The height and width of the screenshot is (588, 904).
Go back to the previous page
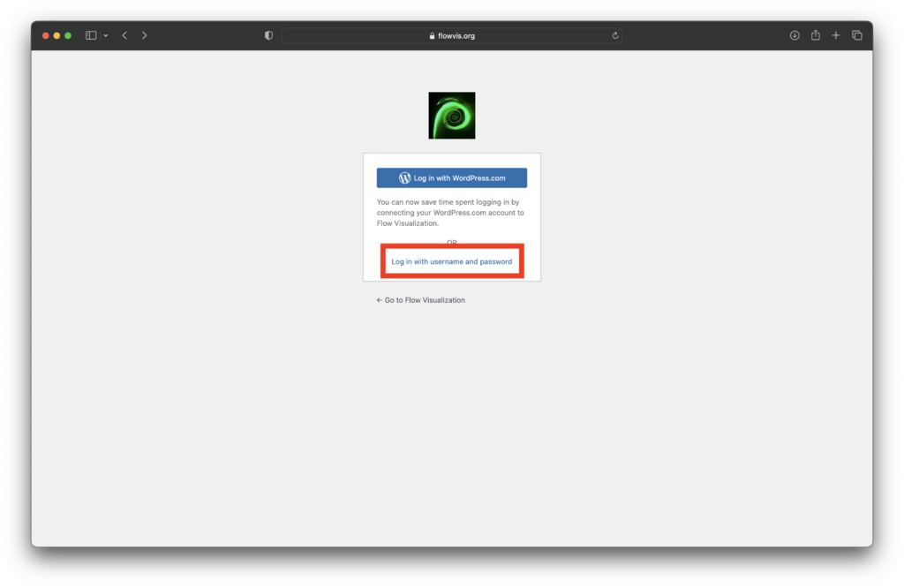coord(124,35)
